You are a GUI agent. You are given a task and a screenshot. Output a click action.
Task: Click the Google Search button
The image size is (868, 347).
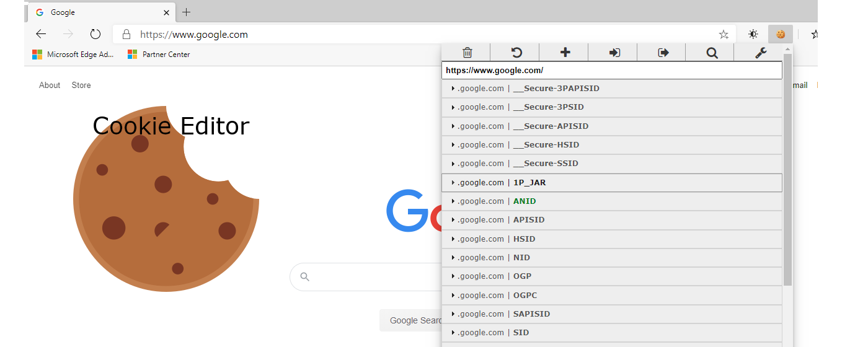point(411,320)
